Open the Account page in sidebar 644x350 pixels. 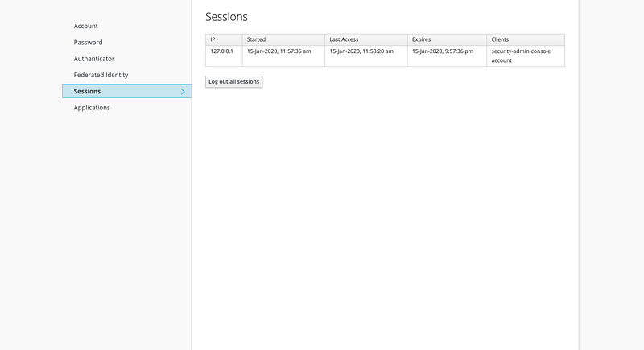click(x=85, y=26)
